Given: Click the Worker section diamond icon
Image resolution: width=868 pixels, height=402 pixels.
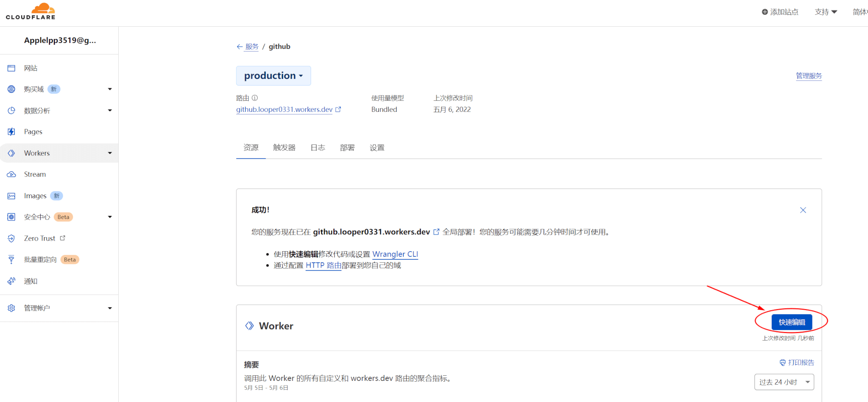Looking at the screenshot, I should [x=250, y=326].
